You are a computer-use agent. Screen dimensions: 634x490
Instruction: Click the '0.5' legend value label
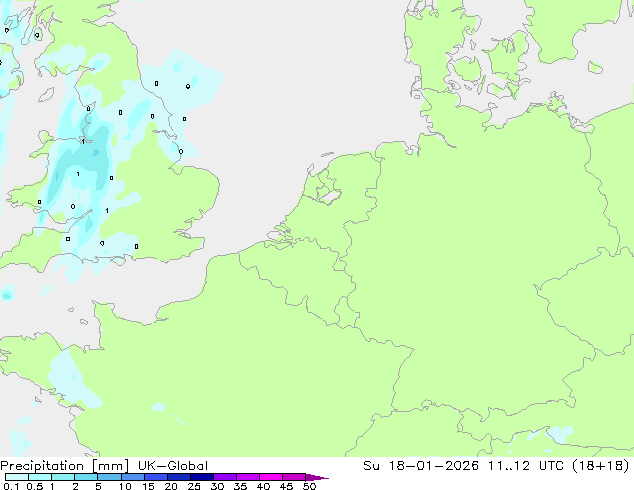point(35,486)
